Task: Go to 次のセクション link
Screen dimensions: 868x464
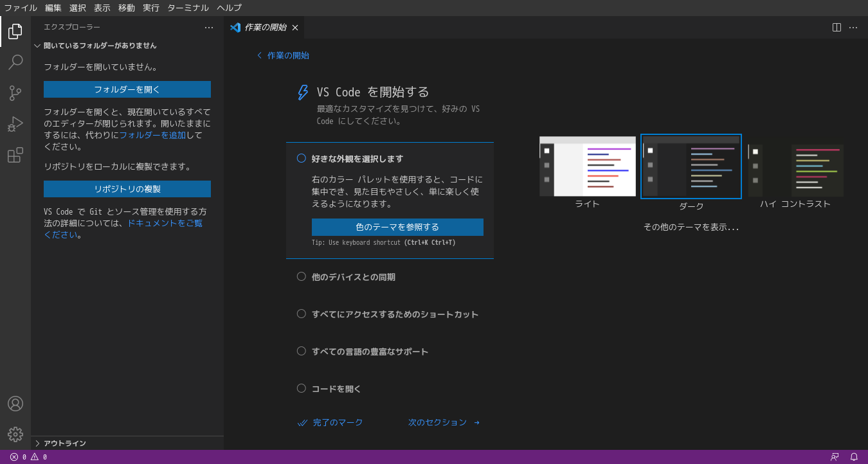Action: click(444, 422)
